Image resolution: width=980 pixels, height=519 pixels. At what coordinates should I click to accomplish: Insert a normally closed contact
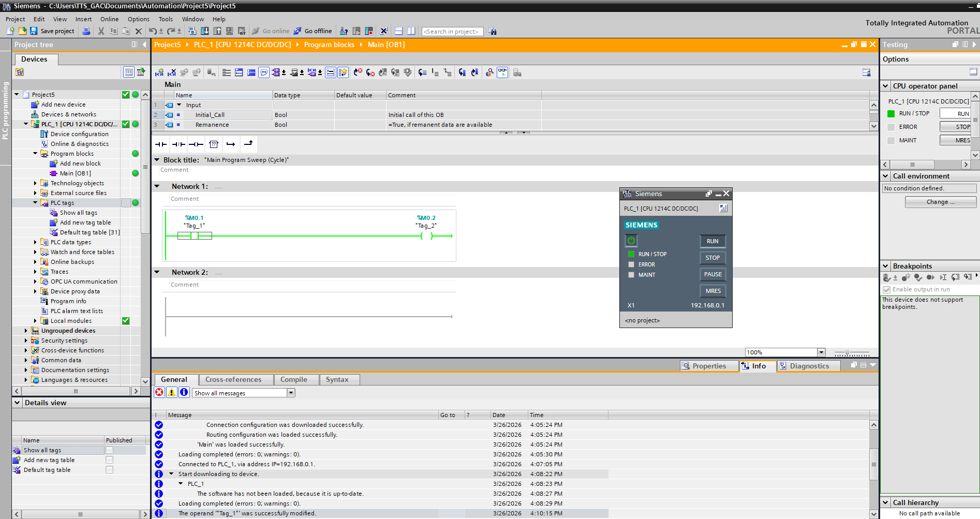(179, 144)
